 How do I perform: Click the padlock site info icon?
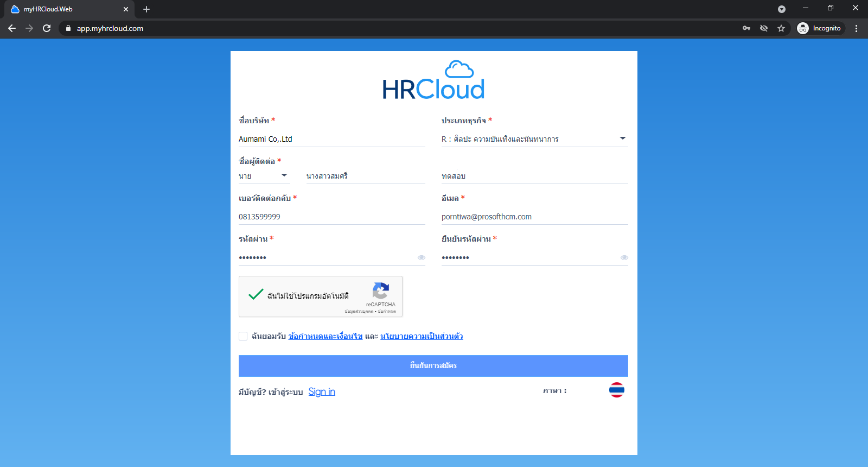pyautogui.click(x=68, y=28)
